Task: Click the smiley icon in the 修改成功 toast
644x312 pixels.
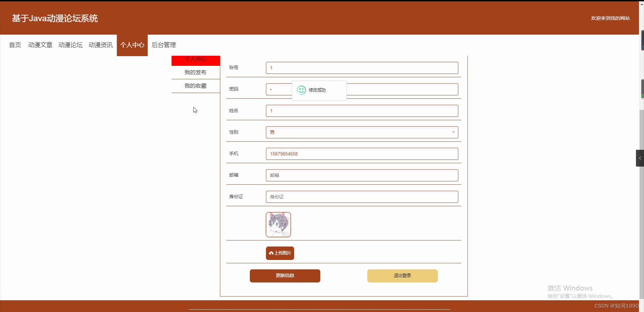Action: tap(301, 90)
